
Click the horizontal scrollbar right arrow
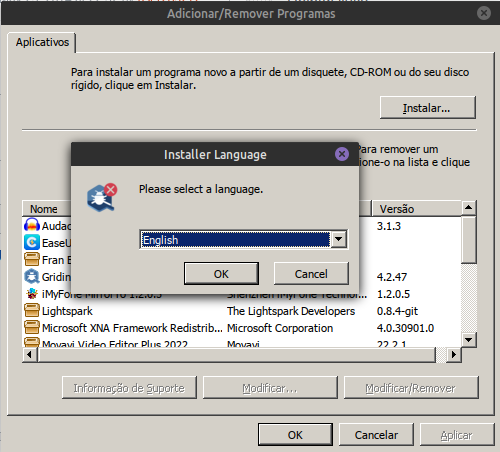click(454, 354)
